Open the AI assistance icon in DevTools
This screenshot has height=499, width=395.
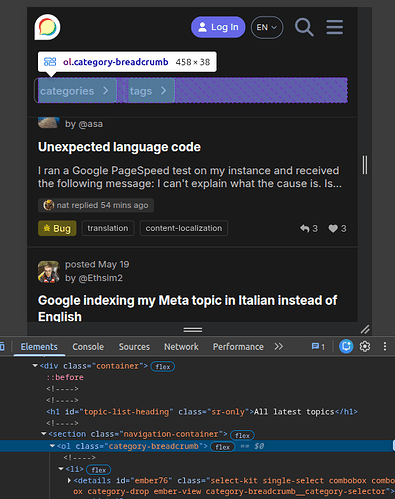[x=346, y=346]
